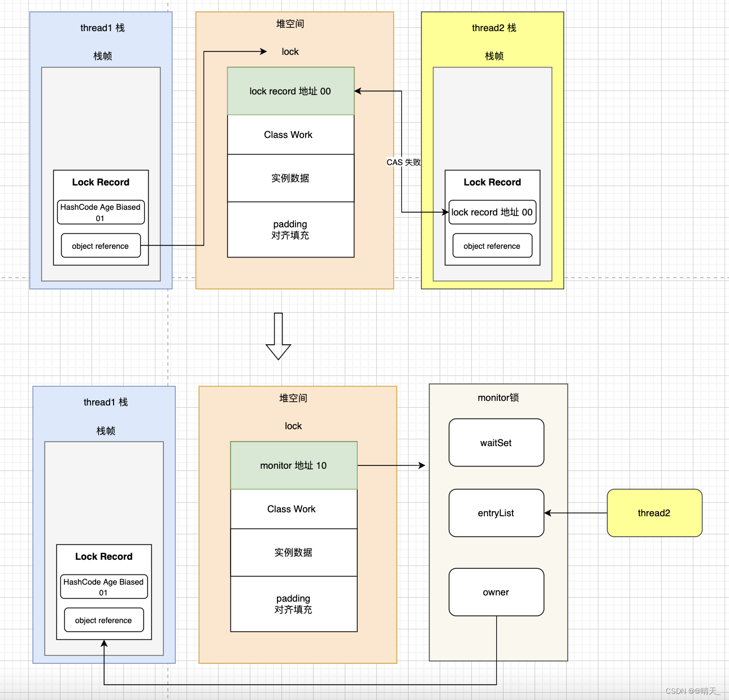Select the waitSet box in monitor锁
The width and height of the screenshot is (729, 700).
(496, 443)
